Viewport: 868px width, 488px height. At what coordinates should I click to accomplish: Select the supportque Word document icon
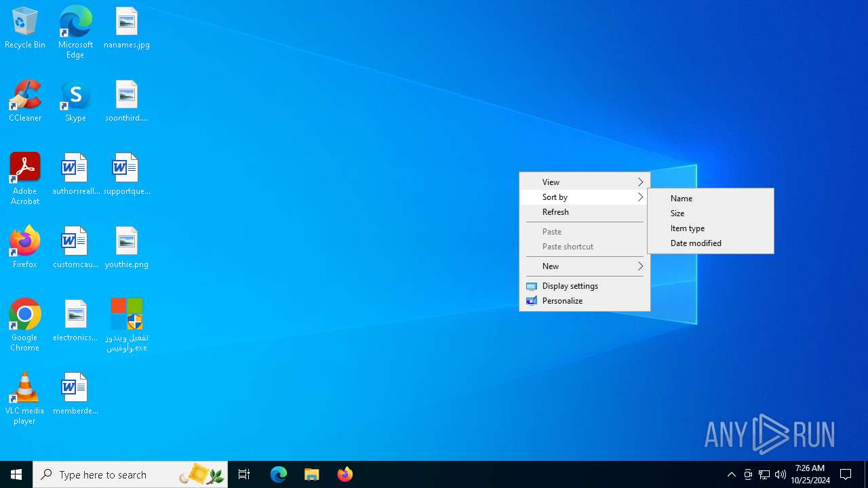[127, 175]
